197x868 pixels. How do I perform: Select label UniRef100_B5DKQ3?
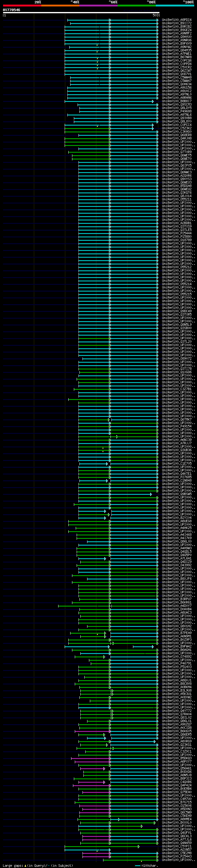[176, 758]
